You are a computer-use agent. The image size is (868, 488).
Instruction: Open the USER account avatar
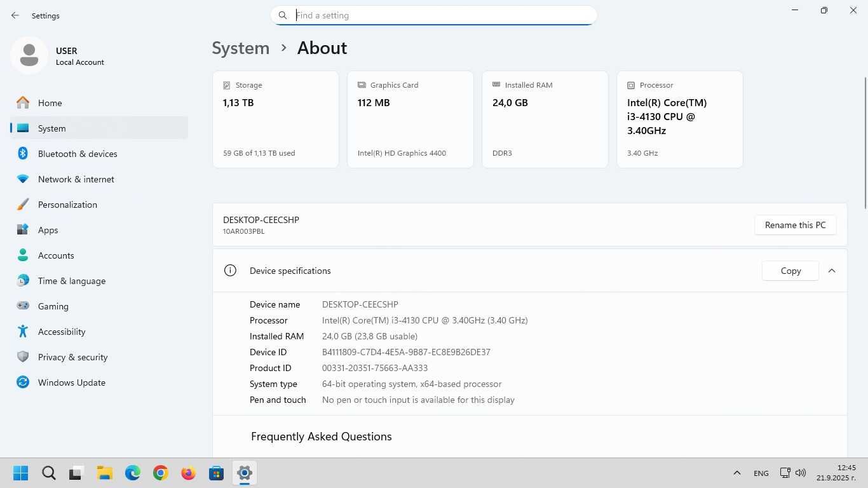[x=29, y=55]
